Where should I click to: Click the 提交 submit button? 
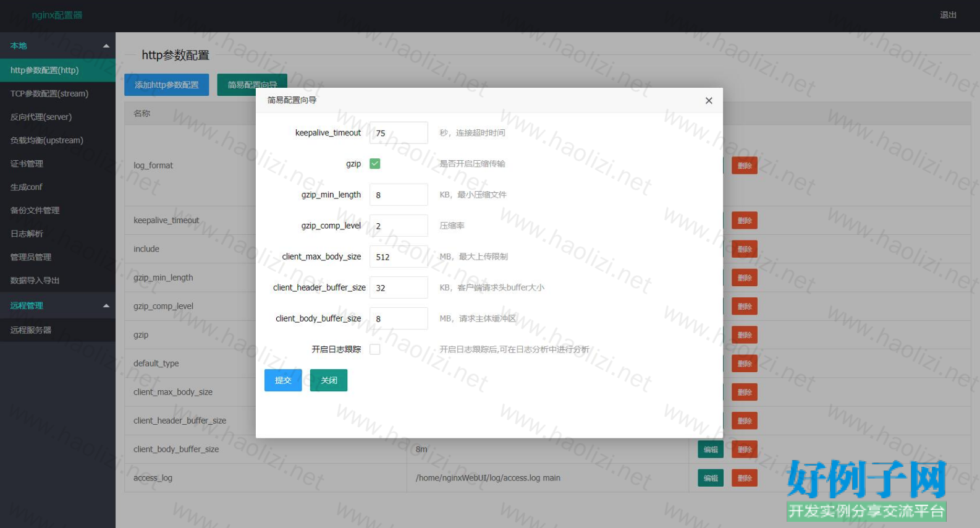tap(283, 380)
